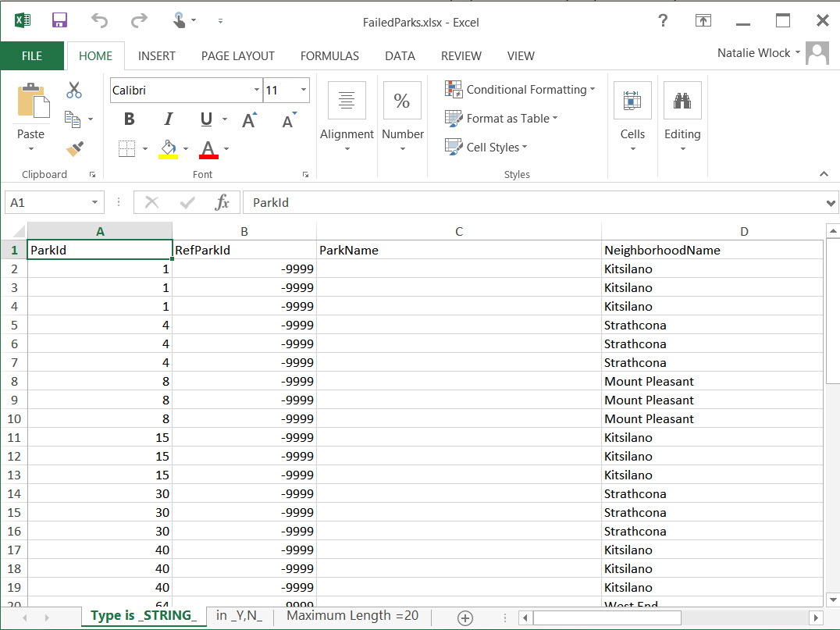The width and height of the screenshot is (840, 630).
Task: Collapse the ribbon with the chevron
Action: [x=824, y=174]
